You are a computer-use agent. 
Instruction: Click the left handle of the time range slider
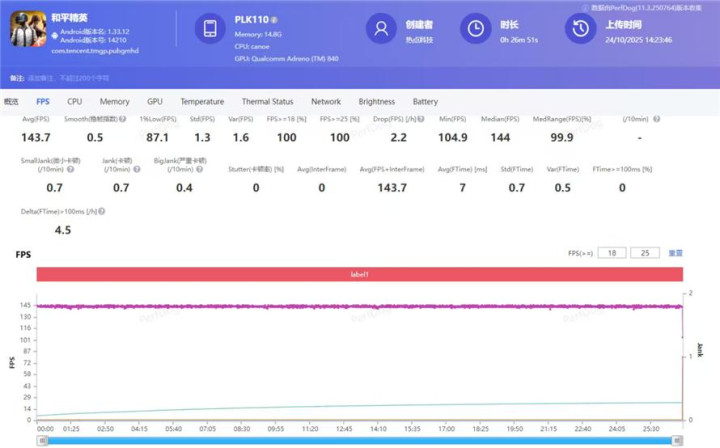[x=42, y=441]
